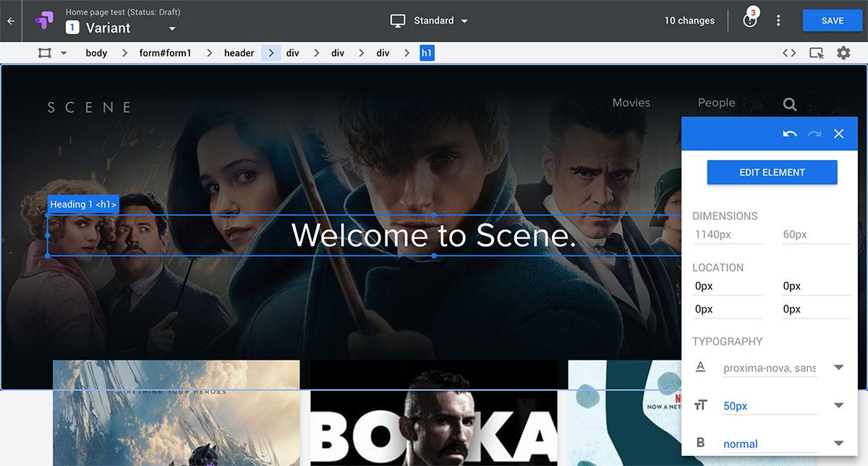Select body in the breadcrumb
Image resolution: width=868 pixels, height=466 pixels.
pos(96,53)
